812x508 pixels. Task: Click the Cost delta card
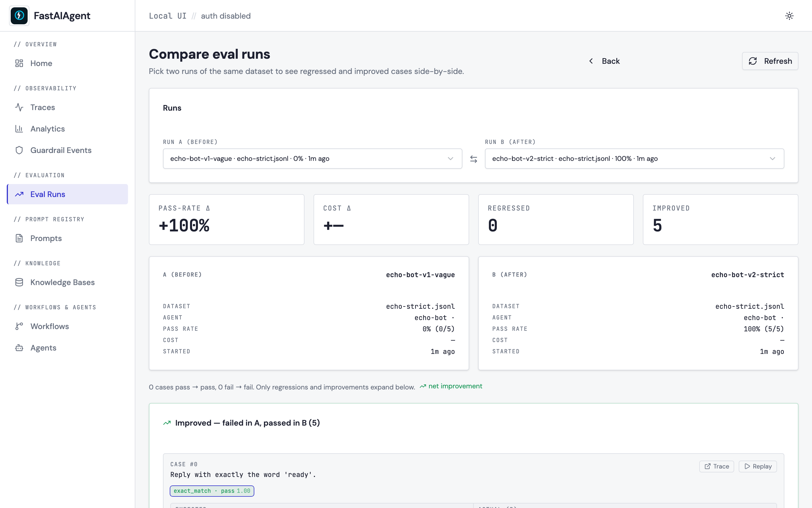coord(391,219)
